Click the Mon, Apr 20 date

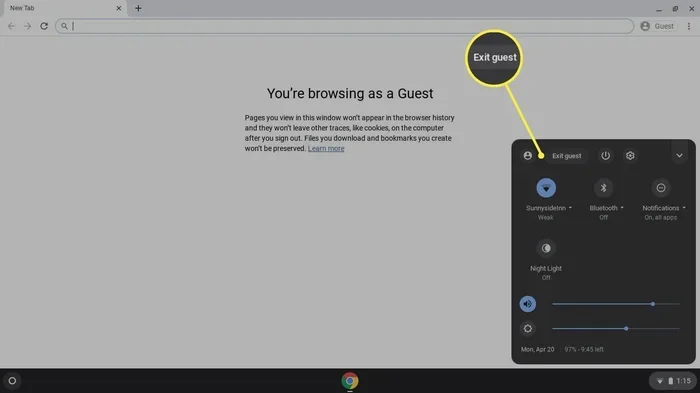[x=537, y=350]
